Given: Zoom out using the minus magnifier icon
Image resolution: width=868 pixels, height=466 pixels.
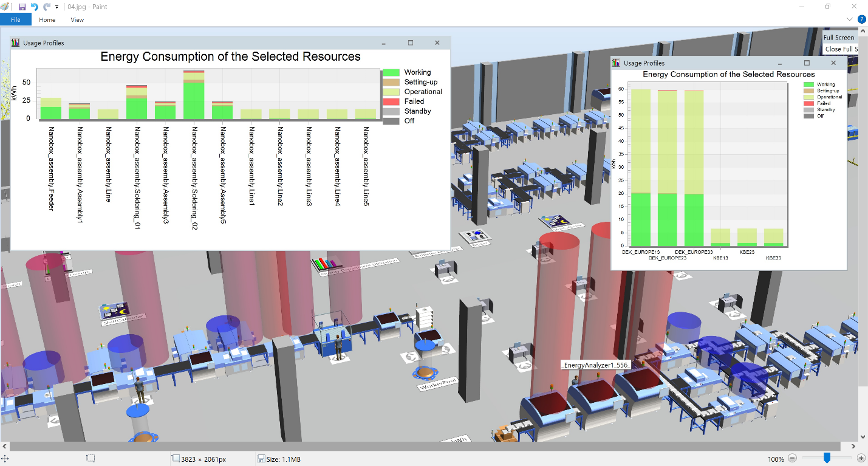Looking at the screenshot, I should click(x=793, y=458).
